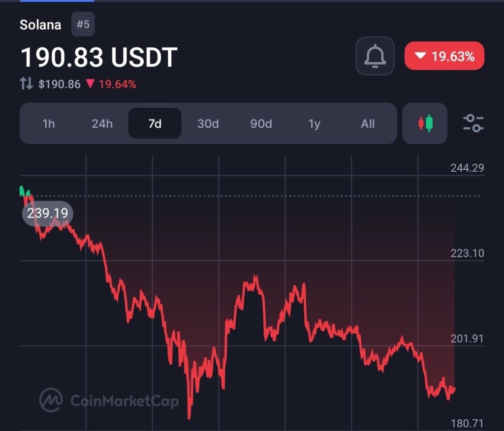504x431 pixels.
Task: Show All-time price history
Action: pos(368,124)
